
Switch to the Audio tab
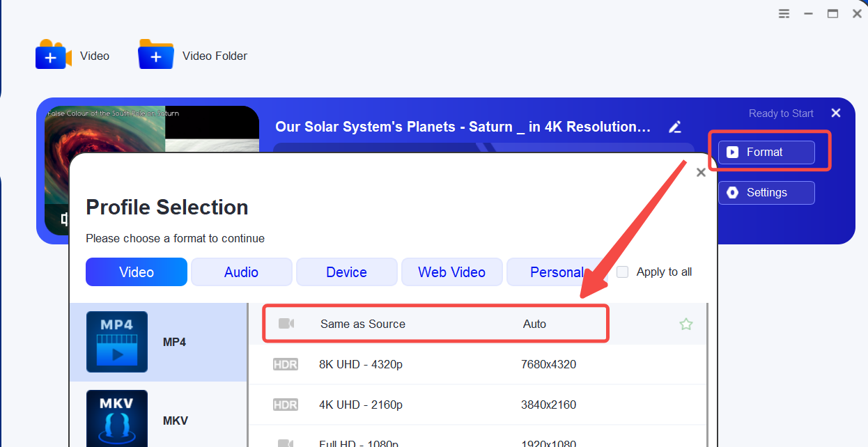pyautogui.click(x=241, y=272)
